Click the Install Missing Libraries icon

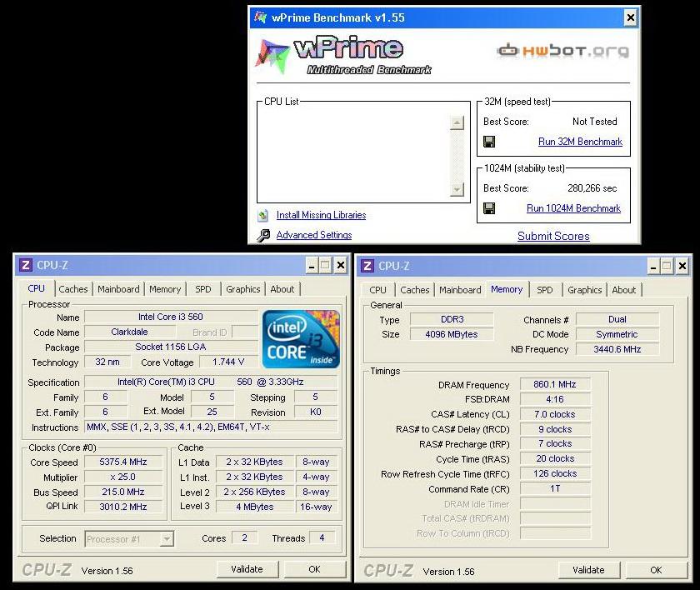click(263, 216)
